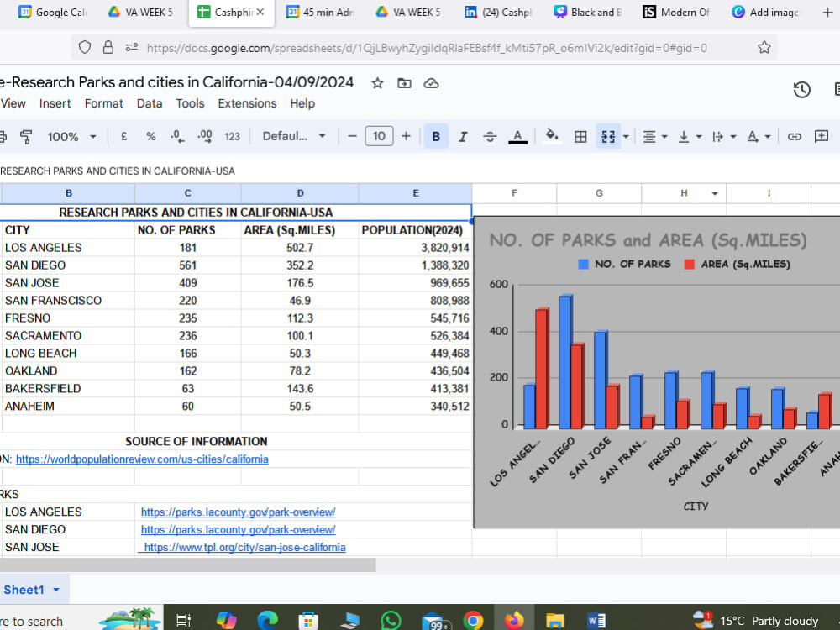Open zoom 100% dropdown
Screen dimensions: 840x630
coord(71,137)
